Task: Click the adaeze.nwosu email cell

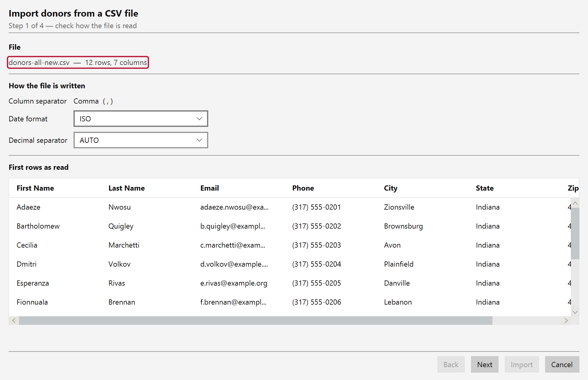Action: click(x=234, y=207)
